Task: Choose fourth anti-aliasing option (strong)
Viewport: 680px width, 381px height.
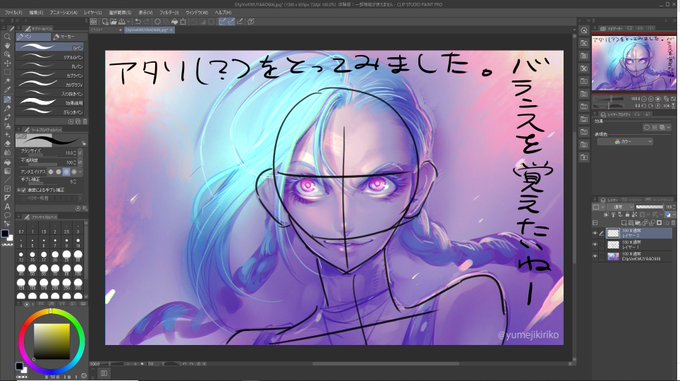Action: [x=74, y=172]
